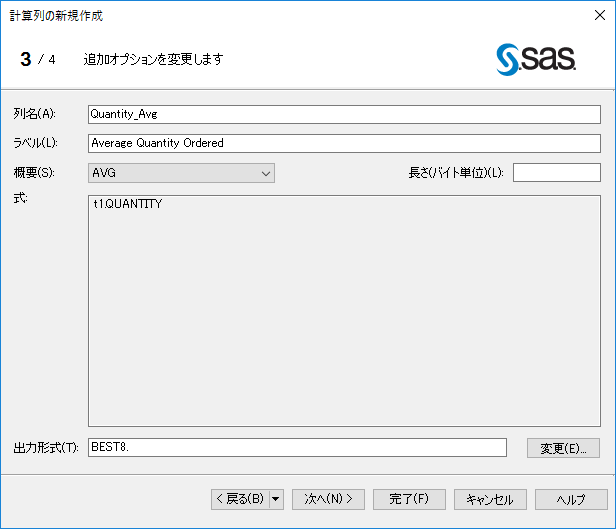Open help with the ヘルプ button

[571, 499]
